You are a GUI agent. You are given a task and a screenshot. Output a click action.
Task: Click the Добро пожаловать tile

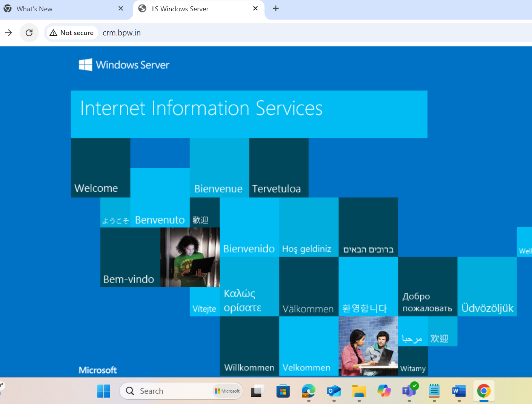(x=427, y=287)
